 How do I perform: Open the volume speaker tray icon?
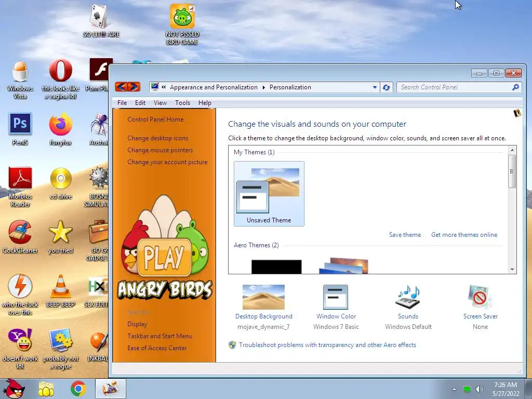tap(479, 389)
